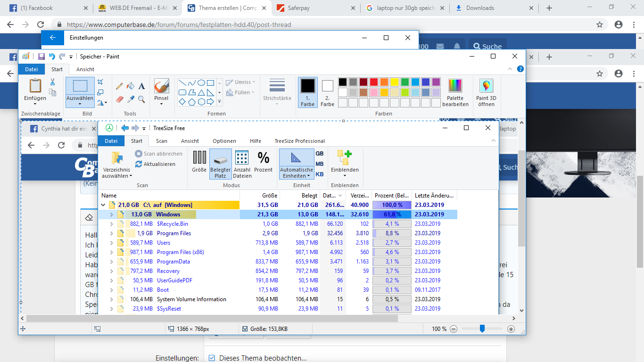
Task: Reload the page in Chrome
Action: pyautogui.click(x=41, y=25)
